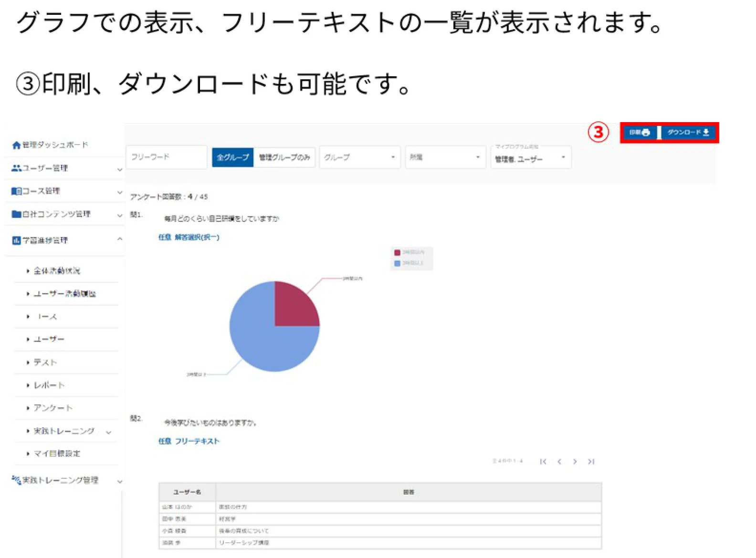Click the リーダーシップ answer cell
The image size is (756, 558).
coord(409,543)
